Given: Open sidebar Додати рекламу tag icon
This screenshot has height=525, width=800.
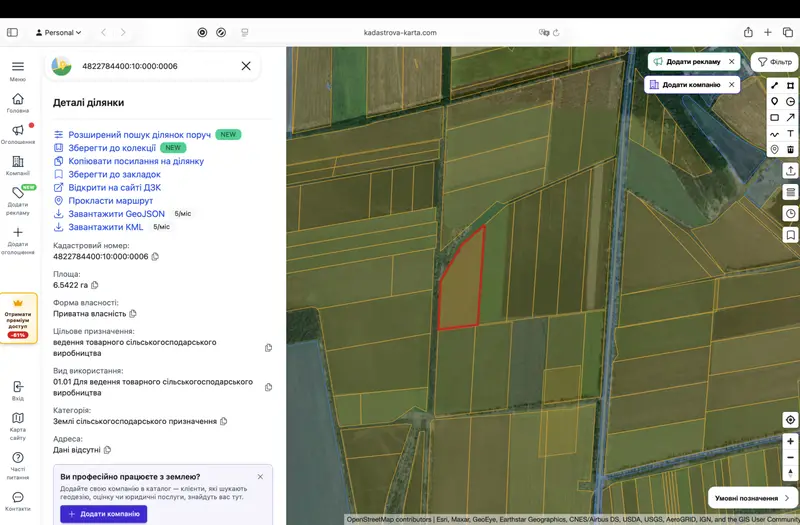Looking at the screenshot, I should 18,193.
